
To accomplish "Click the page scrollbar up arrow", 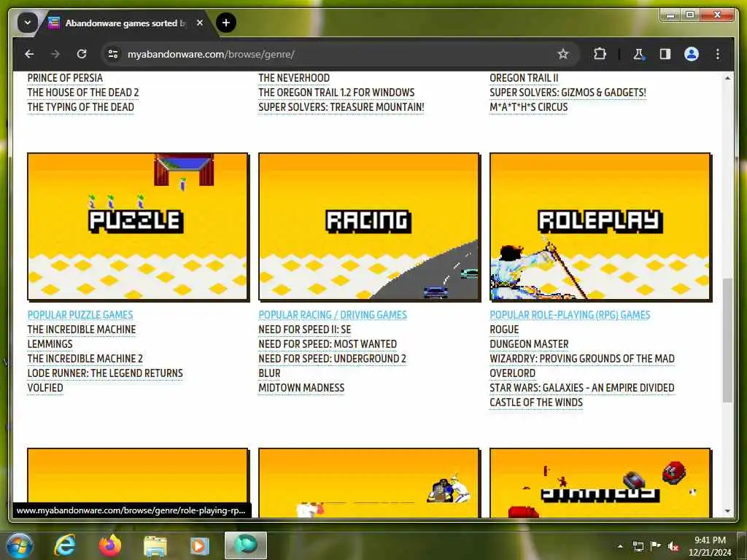I will coord(727,78).
